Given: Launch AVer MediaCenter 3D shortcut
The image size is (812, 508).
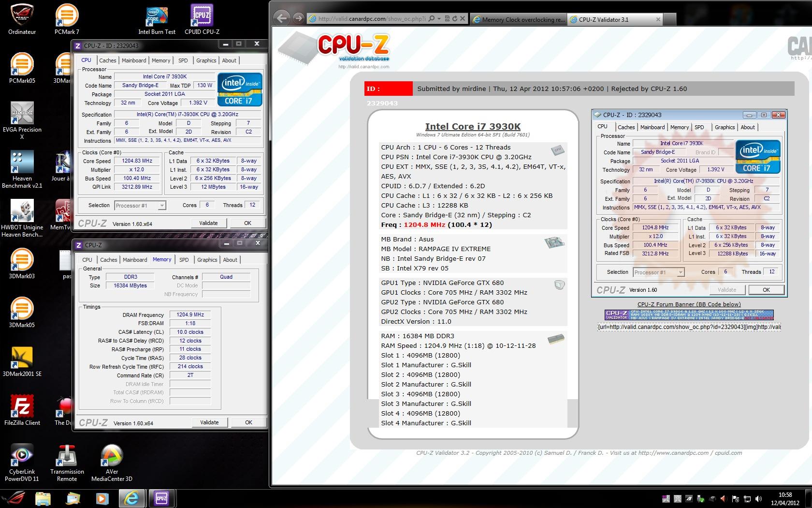Looking at the screenshot, I should click(x=112, y=463).
